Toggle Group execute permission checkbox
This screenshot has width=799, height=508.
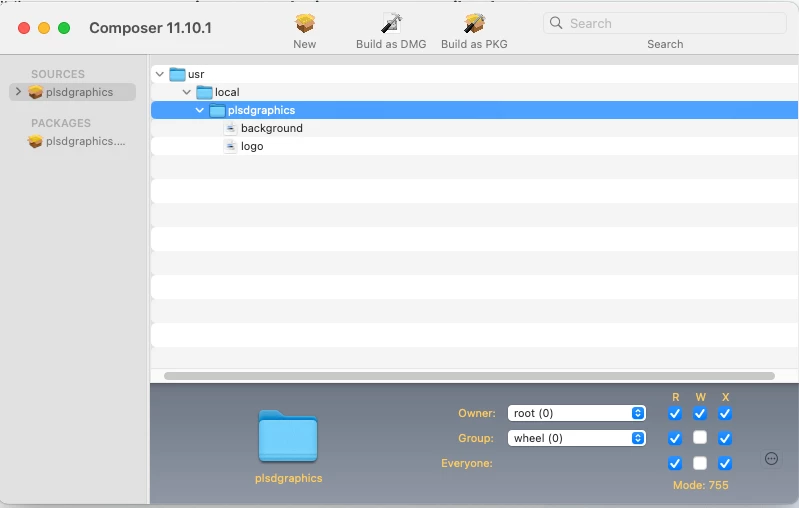725,438
